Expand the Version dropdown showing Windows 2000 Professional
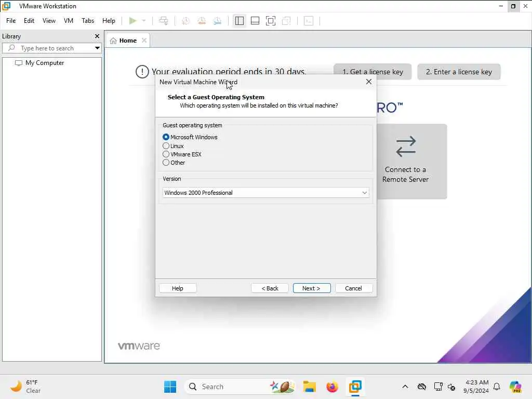The height and width of the screenshot is (399, 532). tap(265, 193)
